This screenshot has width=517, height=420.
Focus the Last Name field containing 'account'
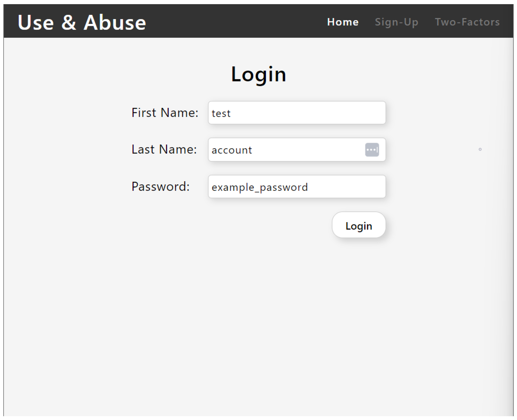[286, 150]
